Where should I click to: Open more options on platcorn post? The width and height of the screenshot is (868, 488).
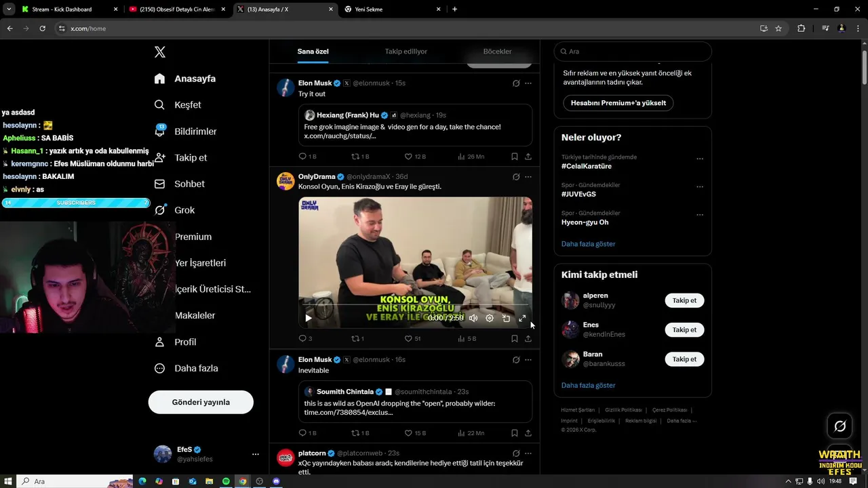[528, 453]
